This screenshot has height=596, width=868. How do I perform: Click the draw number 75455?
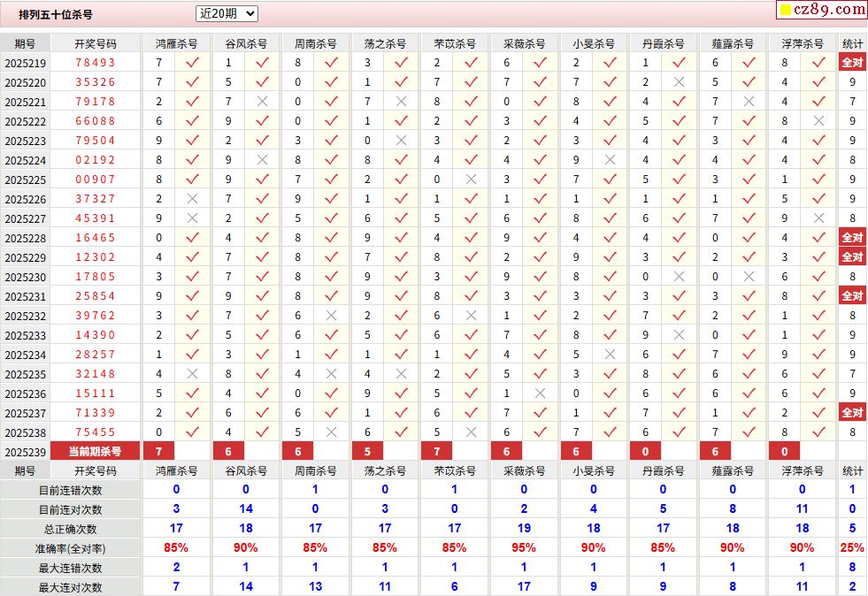(x=96, y=432)
